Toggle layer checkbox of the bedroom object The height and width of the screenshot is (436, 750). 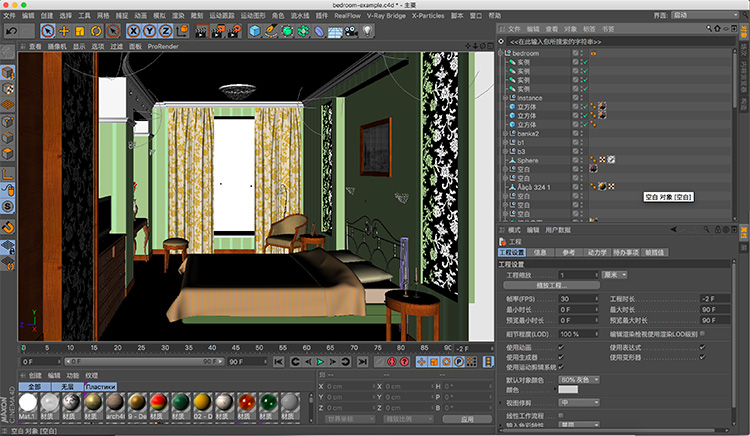(x=575, y=53)
